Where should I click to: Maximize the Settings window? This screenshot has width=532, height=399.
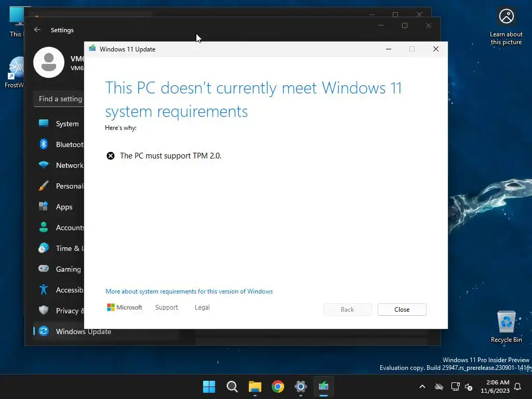coord(404,25)
